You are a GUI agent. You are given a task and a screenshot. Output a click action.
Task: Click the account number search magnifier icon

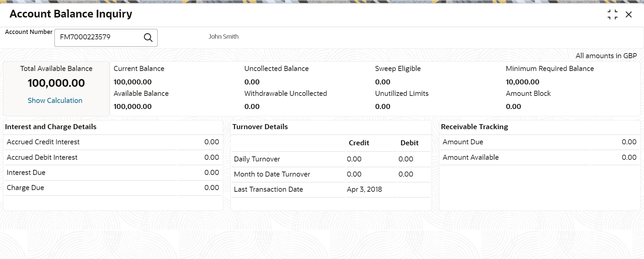pyautogui.click(x=148, y=37)
